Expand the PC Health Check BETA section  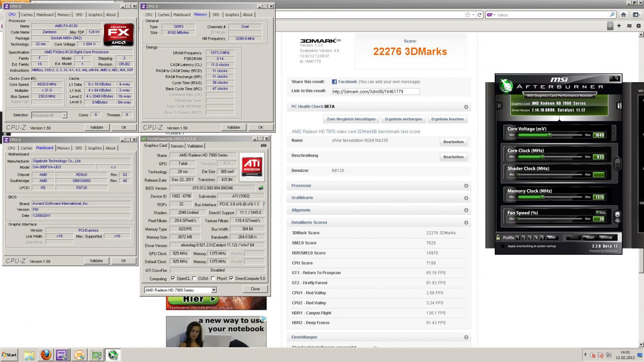(466, 107)
